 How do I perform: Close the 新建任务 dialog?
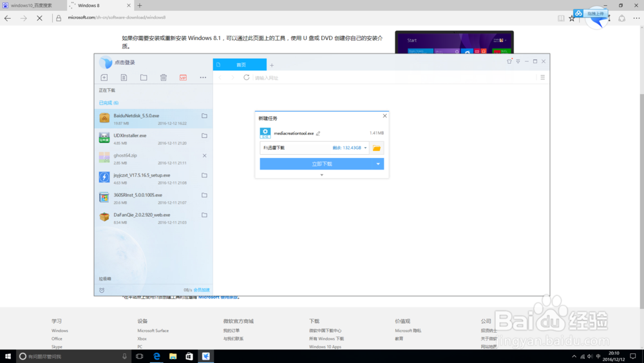[385, 116]
